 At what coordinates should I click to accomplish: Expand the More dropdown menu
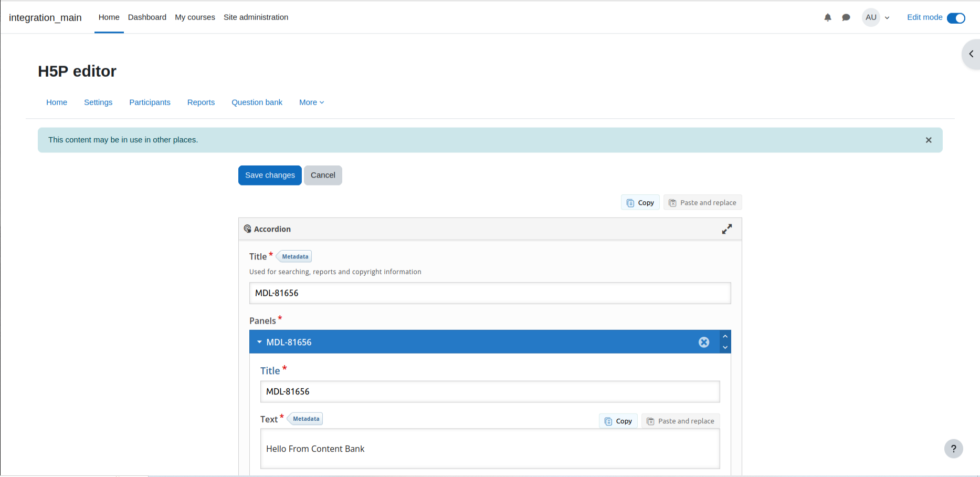[x=311, y=102]
